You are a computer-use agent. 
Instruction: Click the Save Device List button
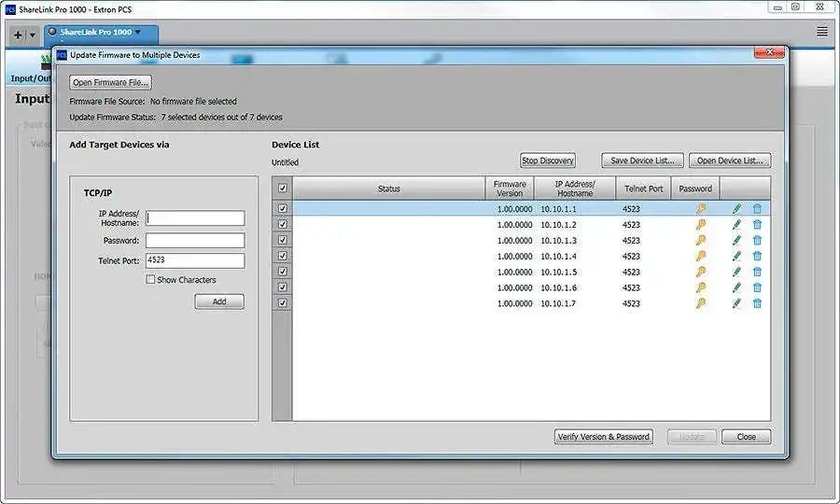642,161
